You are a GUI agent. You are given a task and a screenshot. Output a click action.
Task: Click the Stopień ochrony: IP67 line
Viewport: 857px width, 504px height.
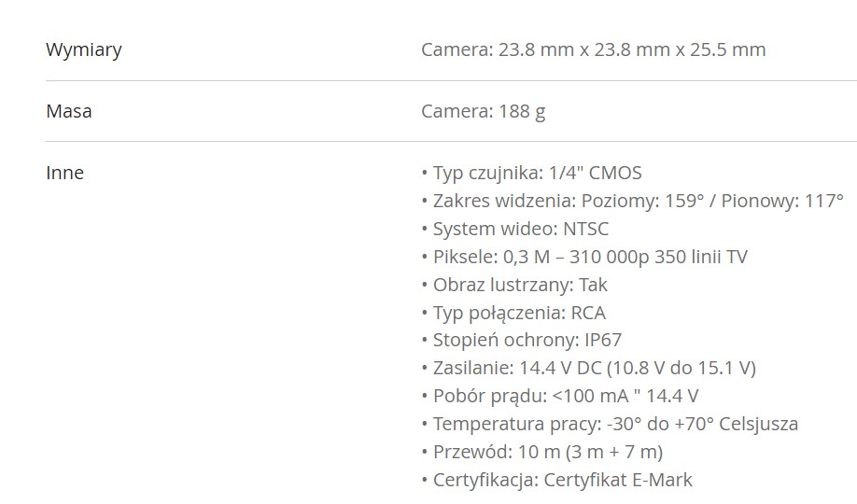[x=522, y=340]
